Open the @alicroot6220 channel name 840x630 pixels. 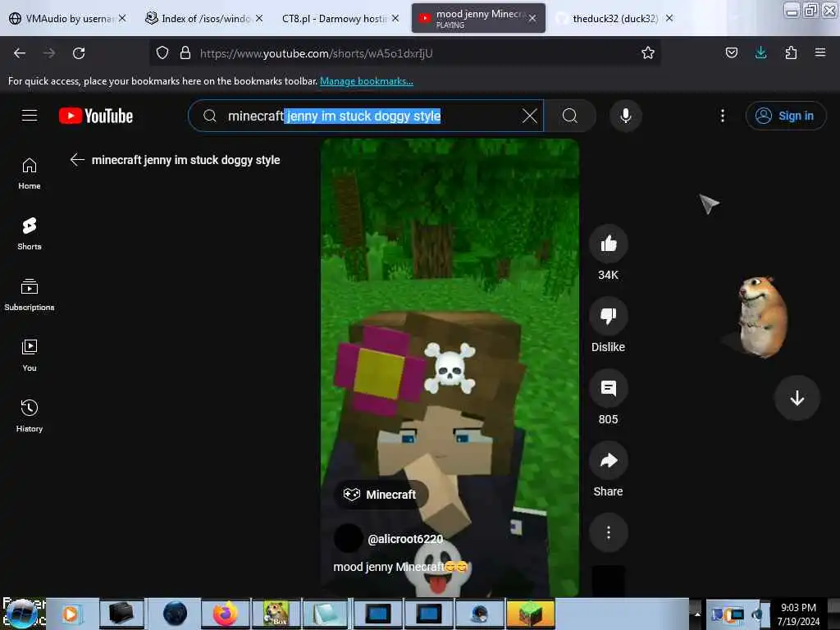pyautogui.click(x=405, y=539)
